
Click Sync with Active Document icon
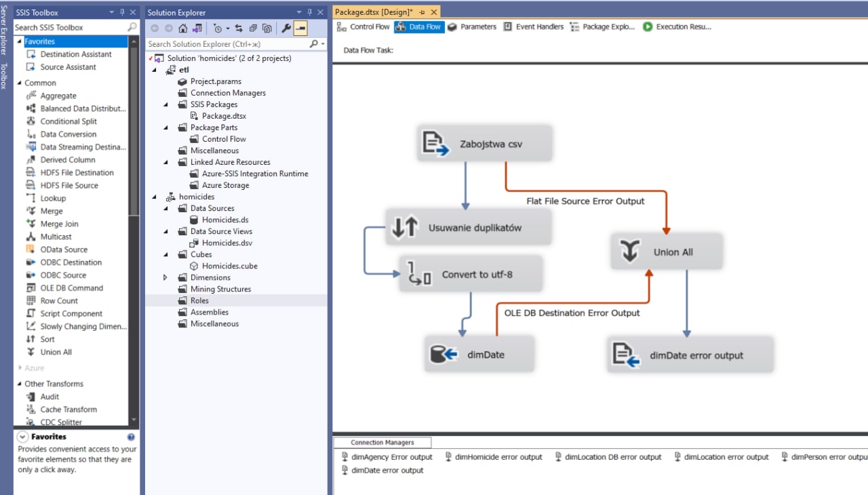point(239,28)
